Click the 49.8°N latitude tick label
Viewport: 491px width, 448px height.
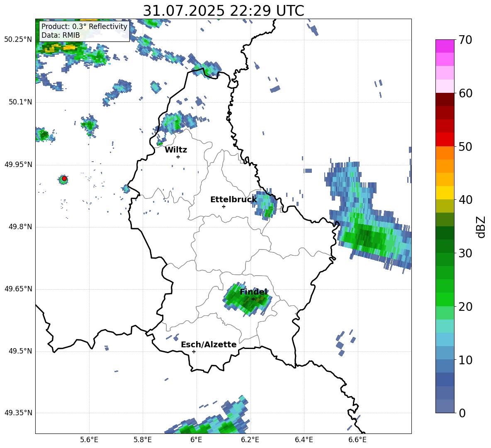coord(21,227)
